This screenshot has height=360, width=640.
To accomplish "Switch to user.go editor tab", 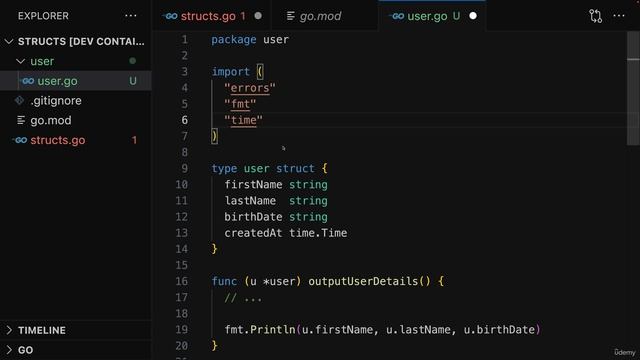I will click(x=433, y=16).
